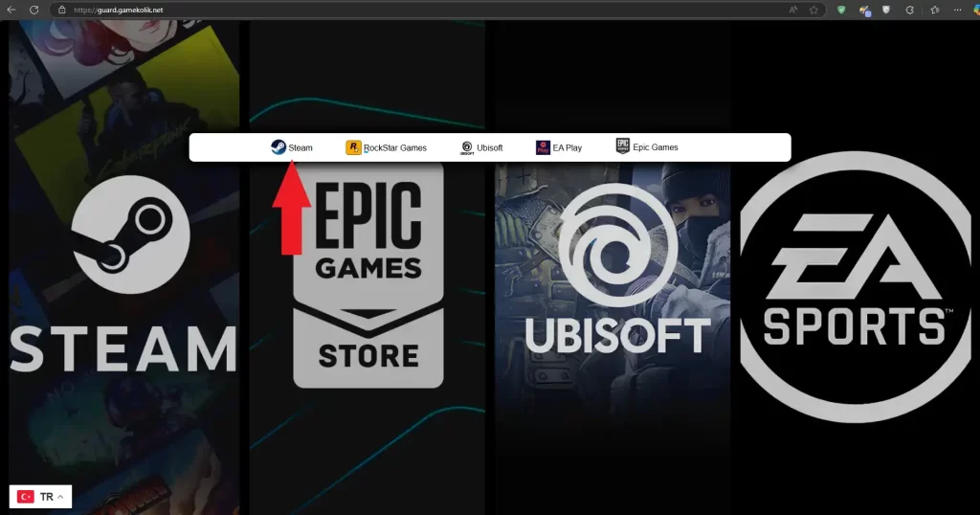The height and width of the screenshot is (515, 980).
Task: Open the gray shield extension icon
Action: pos(885,10)
